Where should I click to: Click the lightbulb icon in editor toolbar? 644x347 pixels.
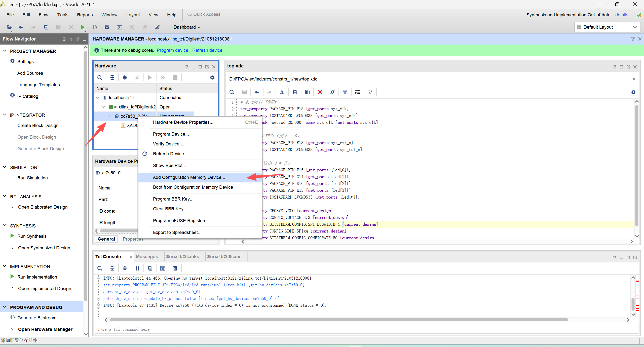[370, 92]
